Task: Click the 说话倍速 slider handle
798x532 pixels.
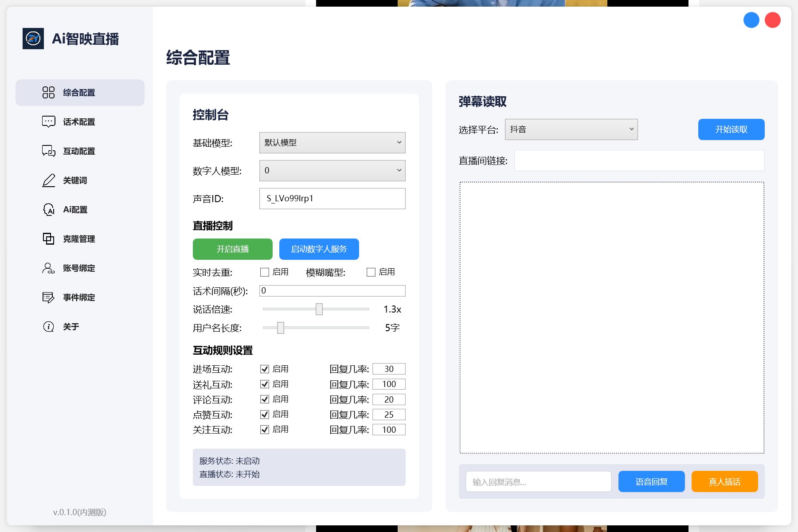Action: [x=319, y=309]
